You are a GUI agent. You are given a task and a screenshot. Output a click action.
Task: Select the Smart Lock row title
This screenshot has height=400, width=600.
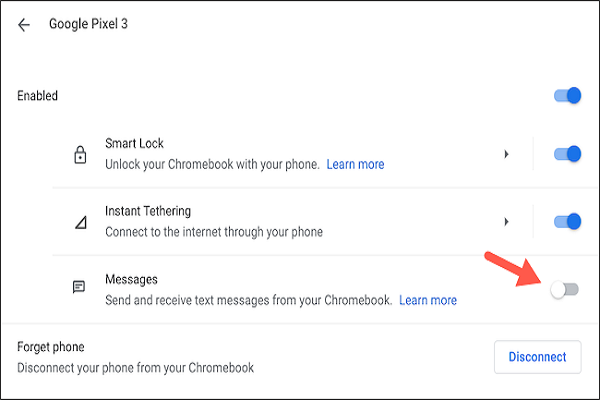[x=134, y=143]
